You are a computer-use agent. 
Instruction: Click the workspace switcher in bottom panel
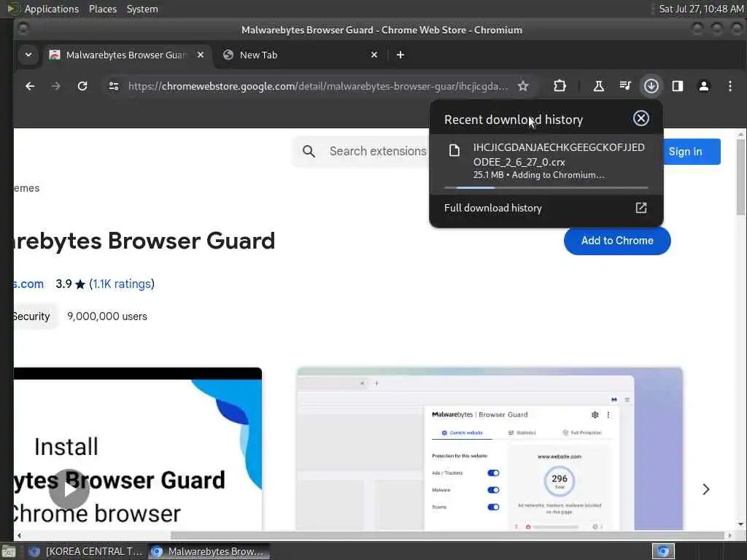click(662, 551)
